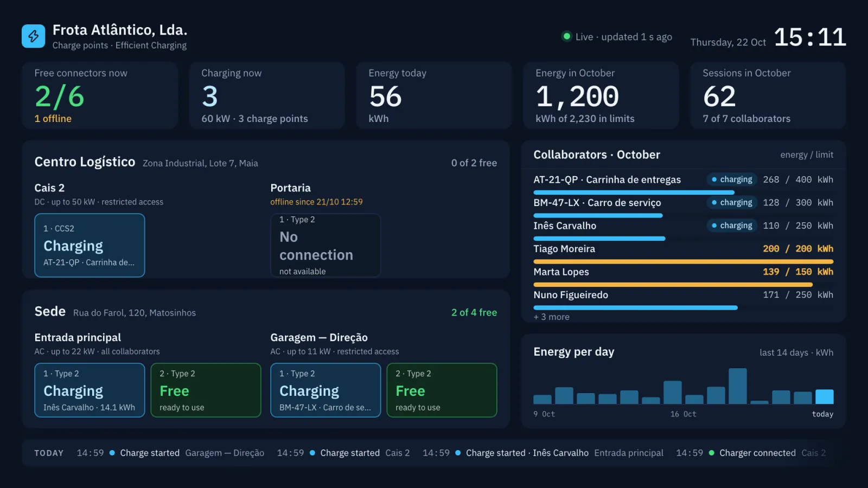Screen dimensions: 868x488
Task: Click charging badge on BM-47-LX row
Action: 732,203
